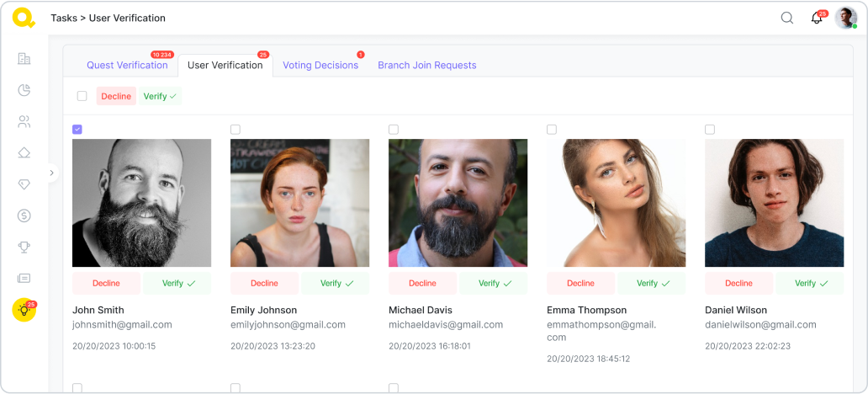Open notifications bell icon
This screenshot has width=868, height=394.
point(816,19)
